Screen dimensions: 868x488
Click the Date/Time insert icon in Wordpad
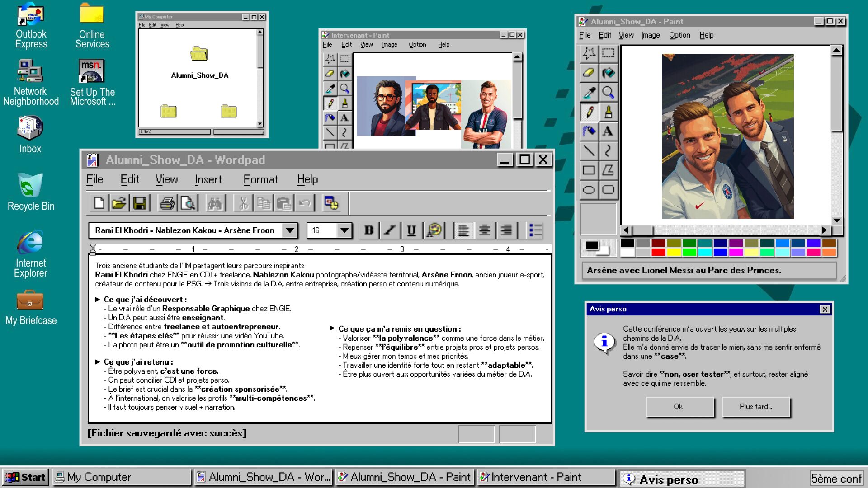point(331,203)
